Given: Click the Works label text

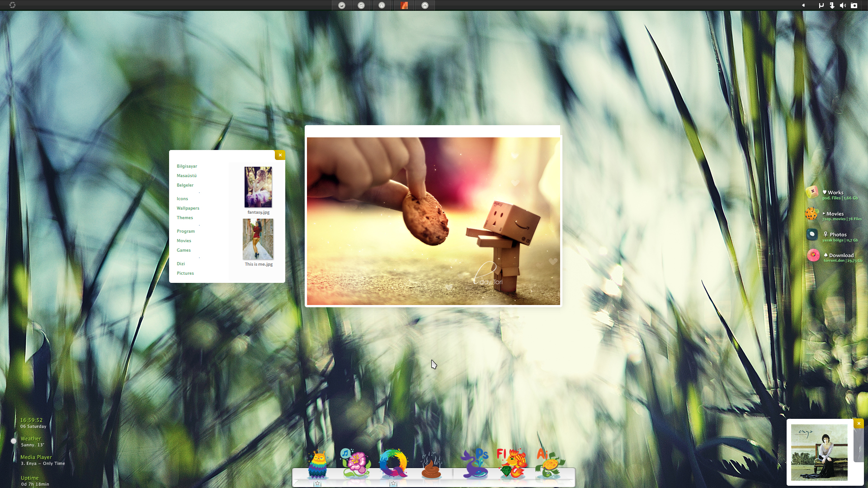Looking at the screenshot, I should tap(835, 192).
